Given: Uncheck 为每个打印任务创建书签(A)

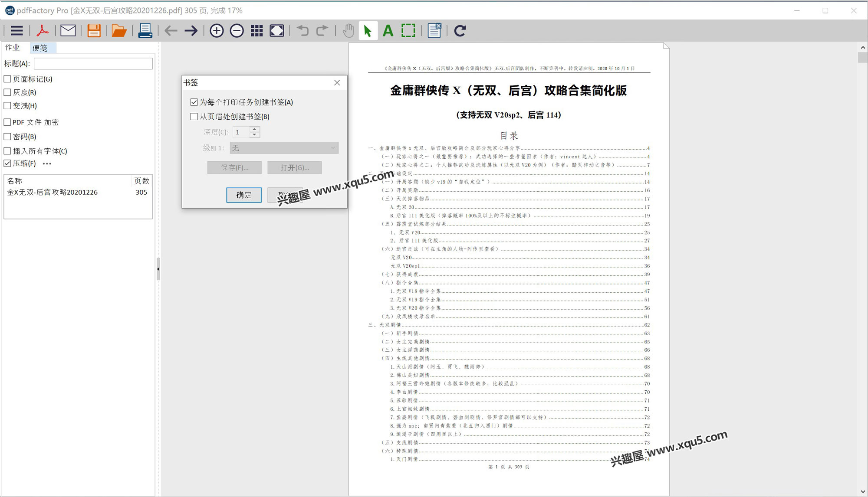Looking at the screenshot, I should click(194, 102).
